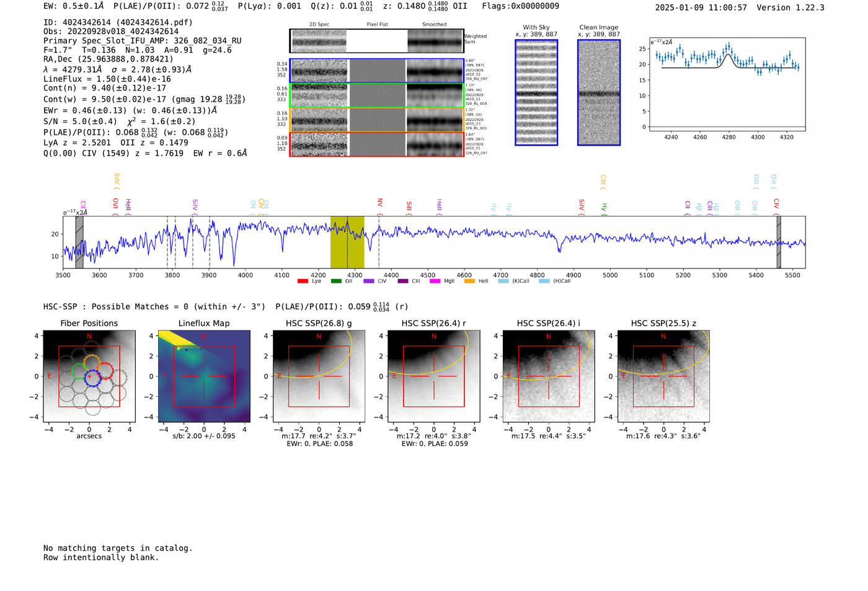Click the Cont(n) = 9.40(±0.12)e-17 value

pyautogui.click(x=105, y=88)
